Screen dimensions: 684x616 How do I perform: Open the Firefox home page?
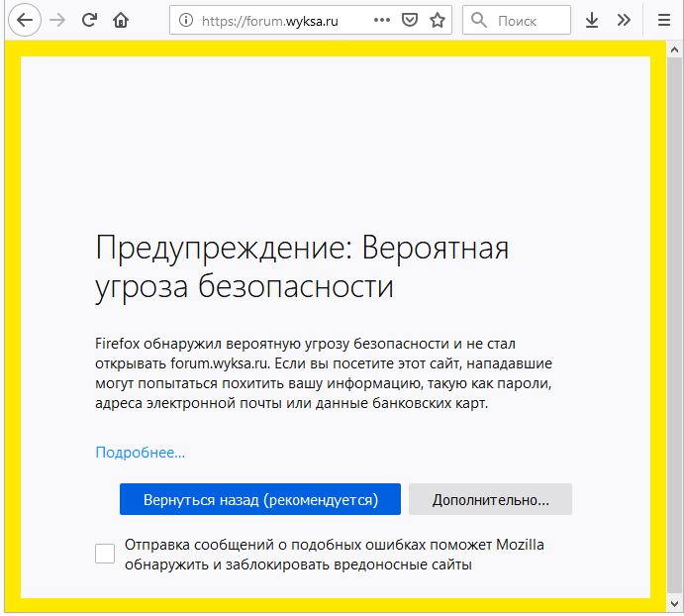121,20
